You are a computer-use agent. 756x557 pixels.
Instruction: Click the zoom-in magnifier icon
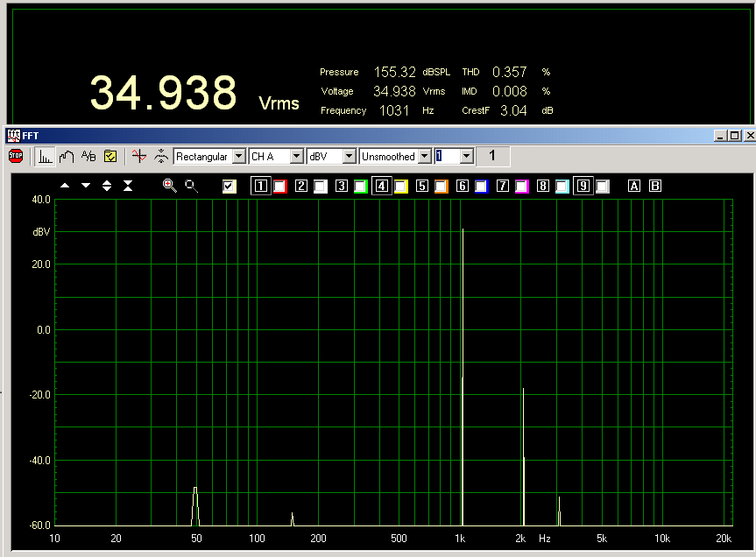click(170, 186)
